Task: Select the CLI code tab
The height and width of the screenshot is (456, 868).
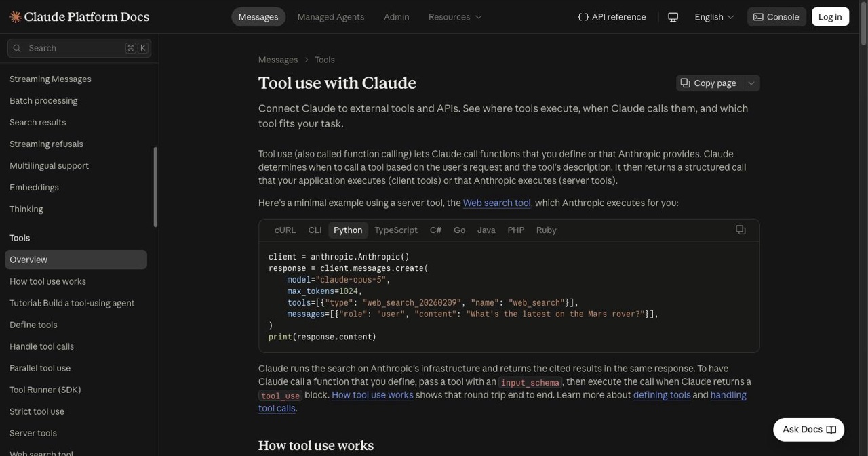Action: click(315, 230)
